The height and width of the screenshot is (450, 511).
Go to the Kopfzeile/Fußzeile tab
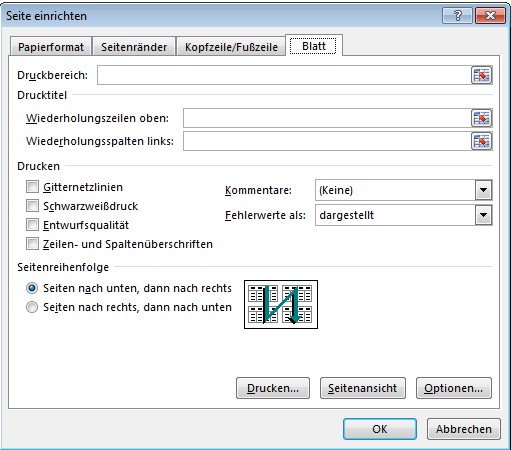(x=231, y=47)
